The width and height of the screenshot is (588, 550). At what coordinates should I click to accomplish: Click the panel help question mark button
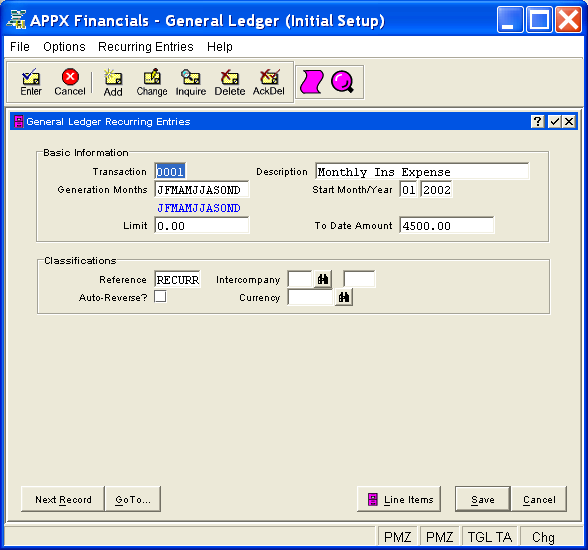point(537,121)
